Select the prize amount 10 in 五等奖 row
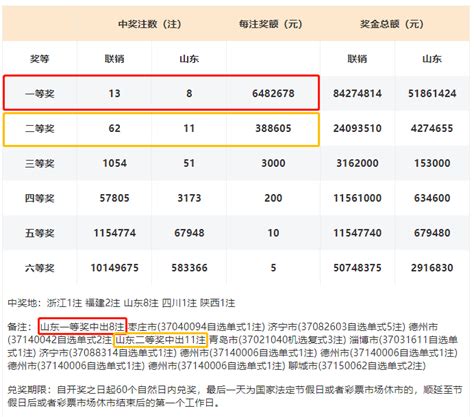This screenshot has height=417, width=474. [273, 233]
